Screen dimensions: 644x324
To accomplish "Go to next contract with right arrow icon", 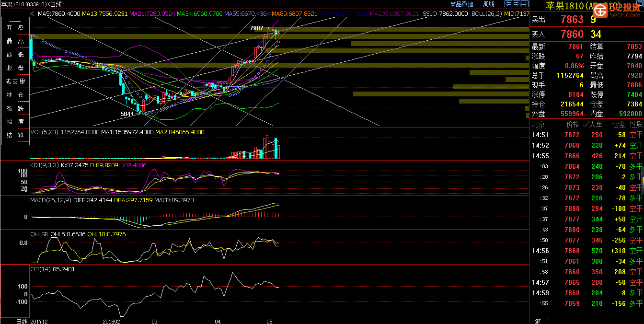I will [517, 4].
